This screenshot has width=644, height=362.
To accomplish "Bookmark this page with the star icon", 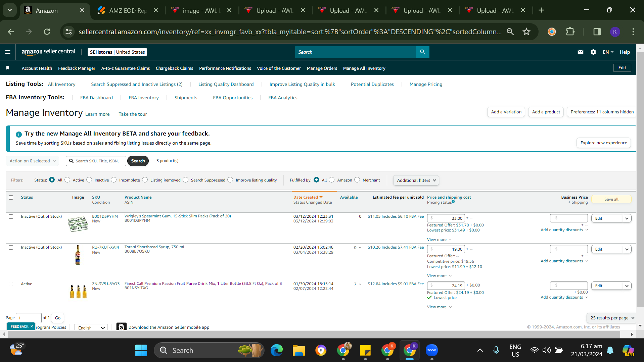I will pyautogui.click(x=526, y=32).
